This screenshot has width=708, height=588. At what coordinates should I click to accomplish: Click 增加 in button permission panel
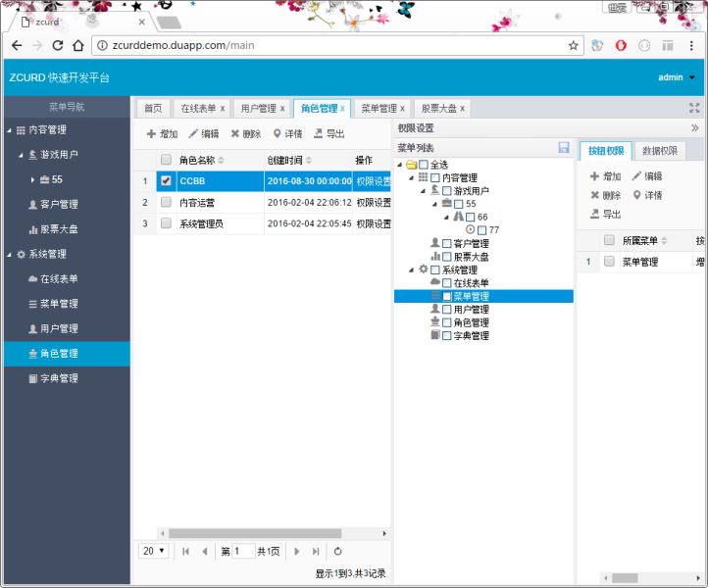[606, 176]
